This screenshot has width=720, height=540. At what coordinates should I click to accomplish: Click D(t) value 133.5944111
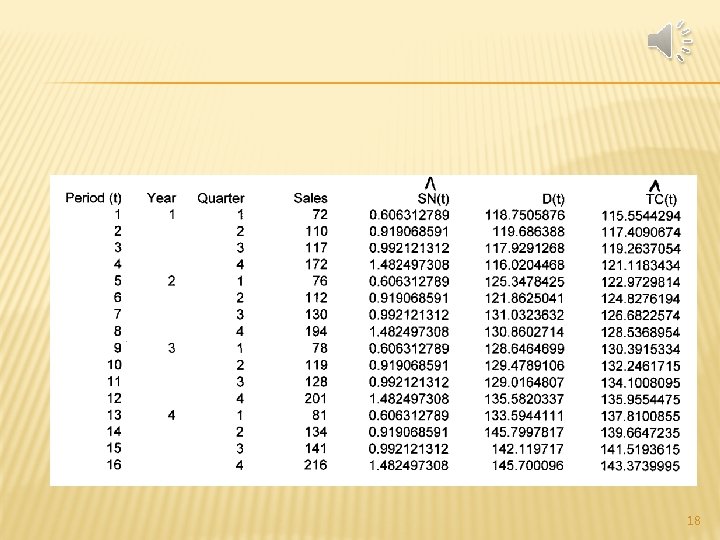click(x=525, y=416)
